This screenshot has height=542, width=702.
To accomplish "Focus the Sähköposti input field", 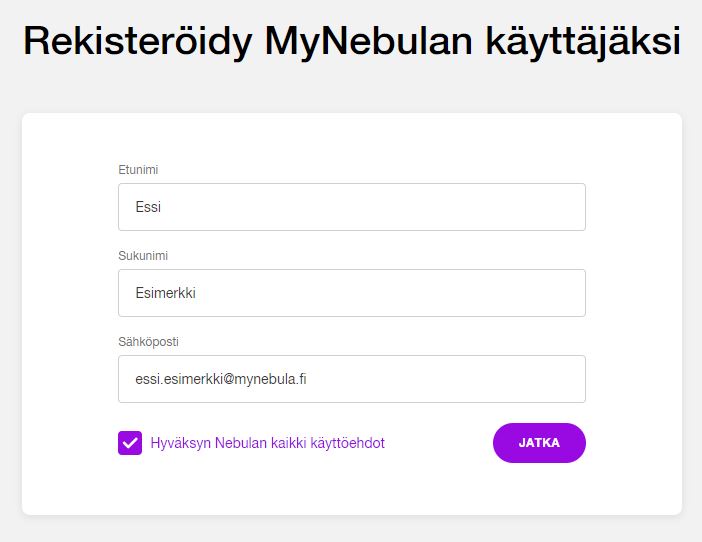I will 352,379.
